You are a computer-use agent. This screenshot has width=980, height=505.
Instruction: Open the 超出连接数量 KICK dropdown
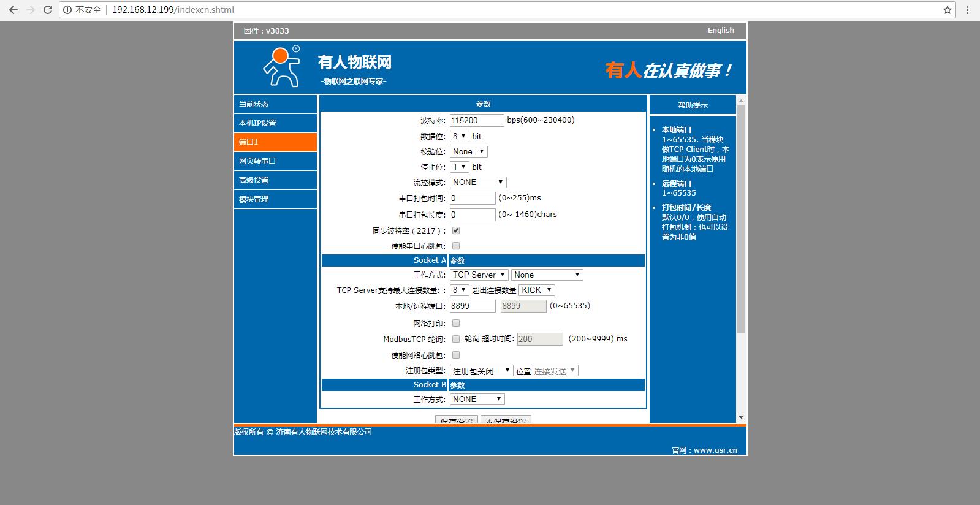[x=536, y=290]
